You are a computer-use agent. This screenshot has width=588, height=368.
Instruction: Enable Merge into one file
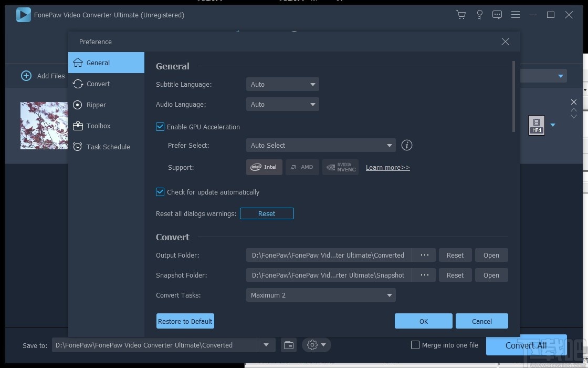click(415, 345)
